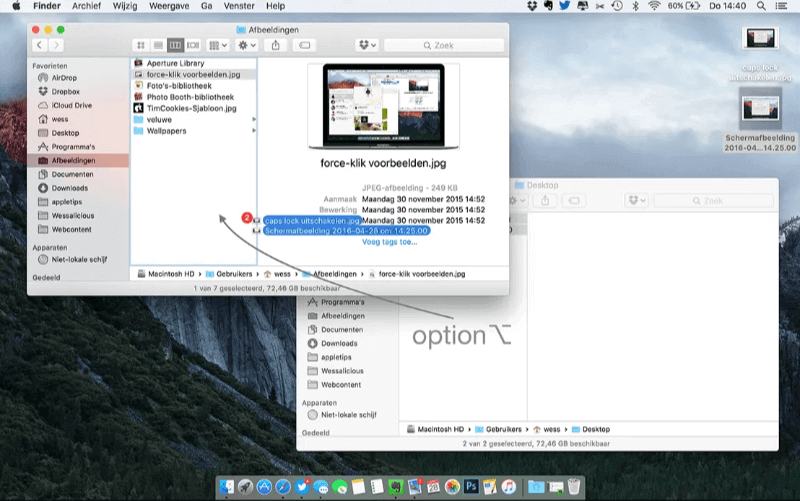
Task: Select TimCookies-Sjabloon.jpg in the file list
Action: (x=191, y=108)
